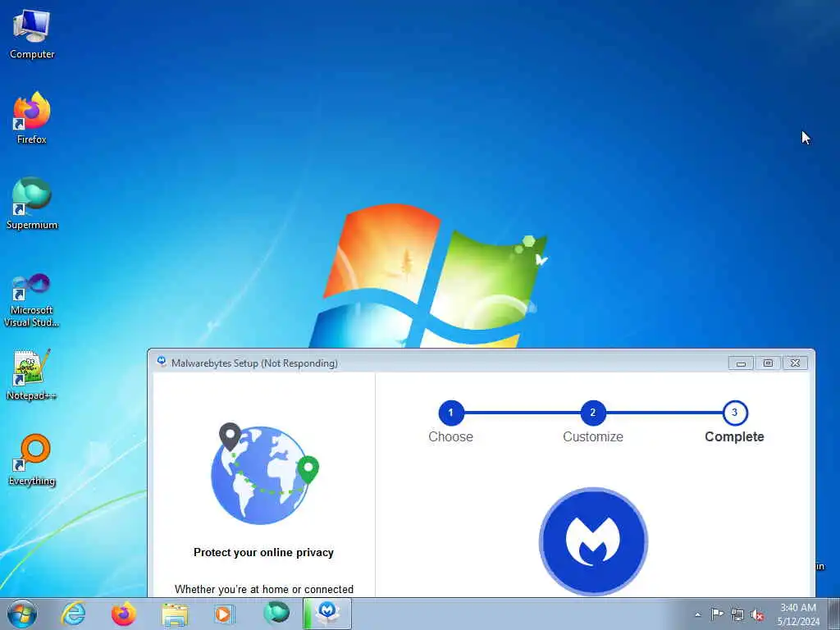This screenshot has width=840, height=630.
Task: Click step 2 Customize circle
Action: (592, 413)
